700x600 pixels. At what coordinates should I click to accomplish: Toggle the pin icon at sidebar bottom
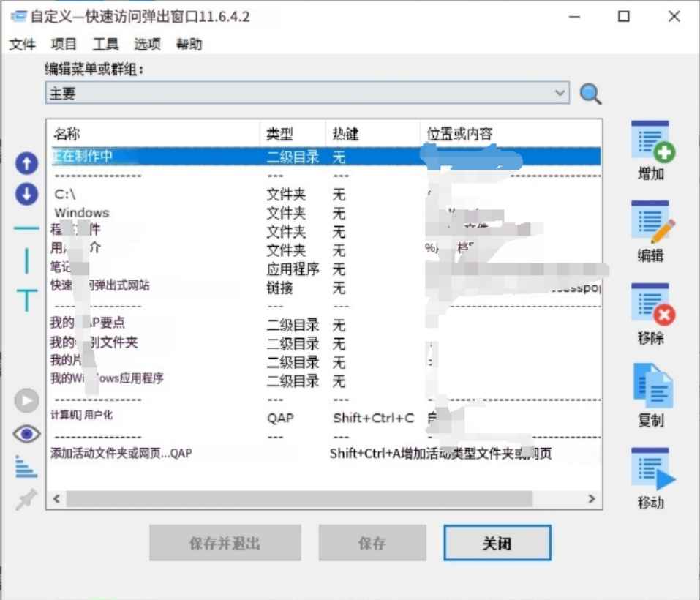pos(26,498)
